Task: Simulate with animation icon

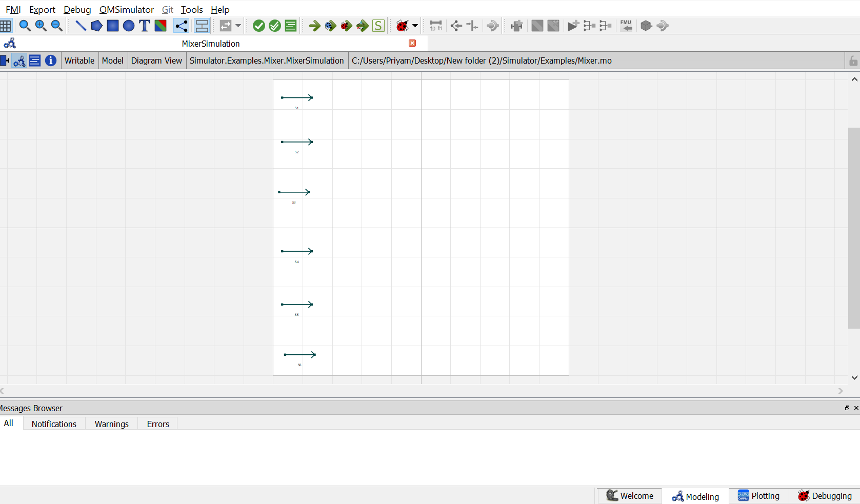Action: pos(363,26)
